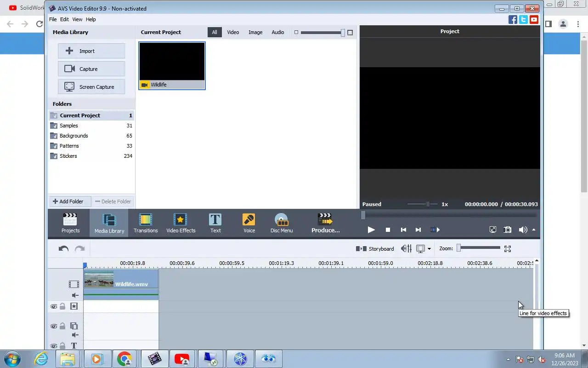Select the Samples folder
Screen dimensions: 588x368
click(91, 126)
